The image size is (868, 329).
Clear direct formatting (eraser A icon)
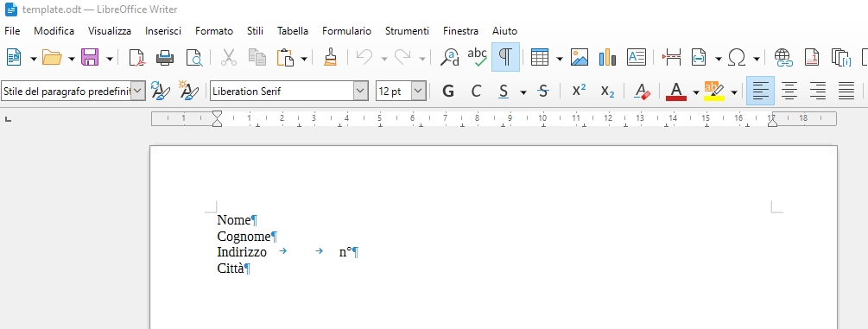642,91
